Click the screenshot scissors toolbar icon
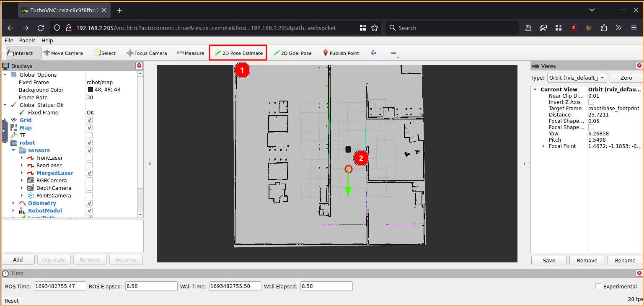This screenshot has width=644, height=306. click(543, 28)
